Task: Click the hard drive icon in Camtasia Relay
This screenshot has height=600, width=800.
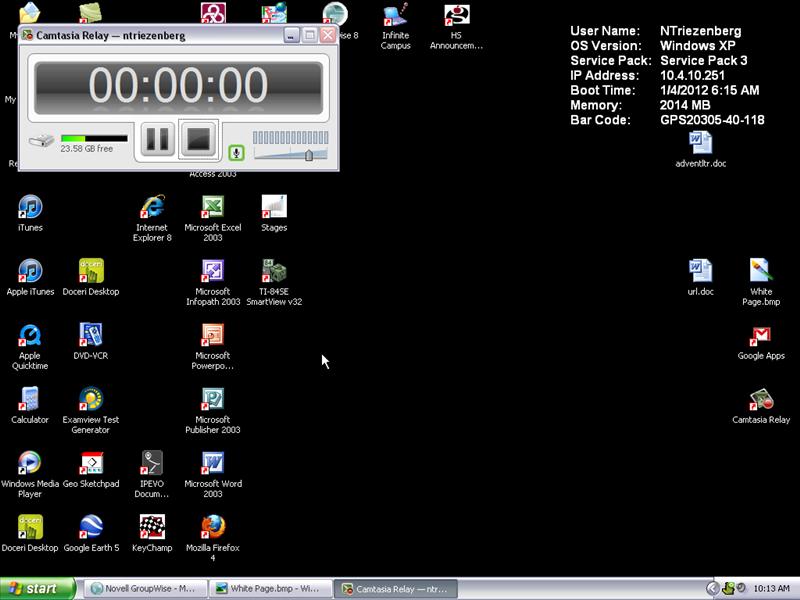Action: pos(41,140)
